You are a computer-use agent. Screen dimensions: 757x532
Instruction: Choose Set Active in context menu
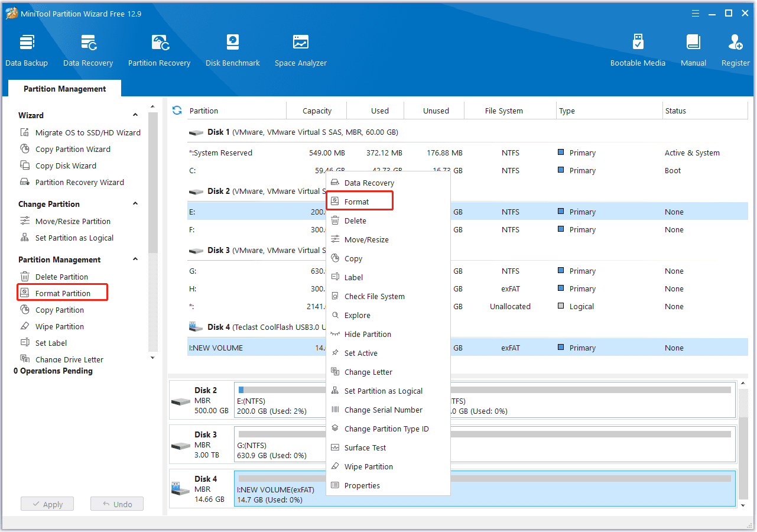[388, 353]
